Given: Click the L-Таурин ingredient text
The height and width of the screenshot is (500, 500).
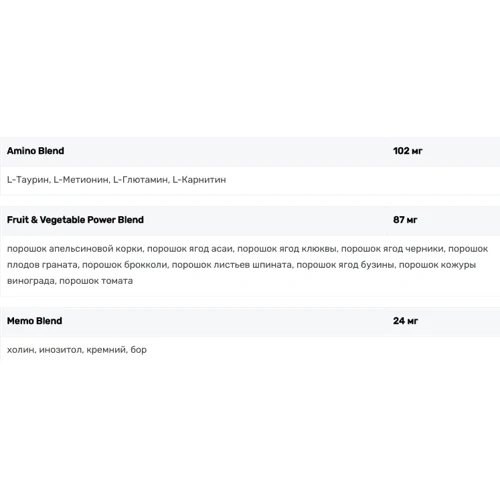Looking at the screenshot, I should click(x=28, y=180).
